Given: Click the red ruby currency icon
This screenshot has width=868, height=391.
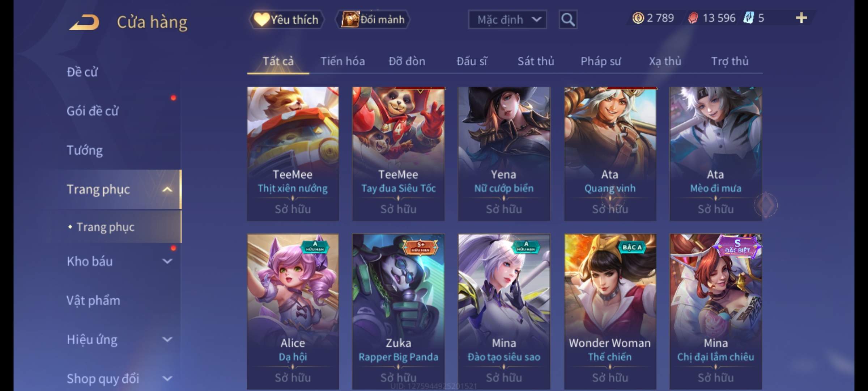Looking at the screenshot, I should pyautogui.click(x=693, y=18).
